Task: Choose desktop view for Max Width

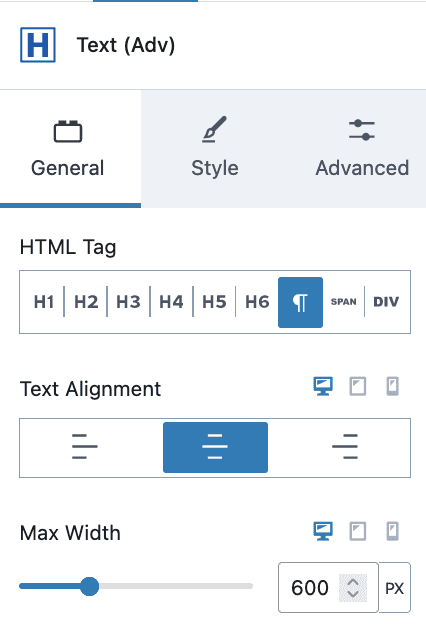Action: pyautogui.click(x=323, y=531)
